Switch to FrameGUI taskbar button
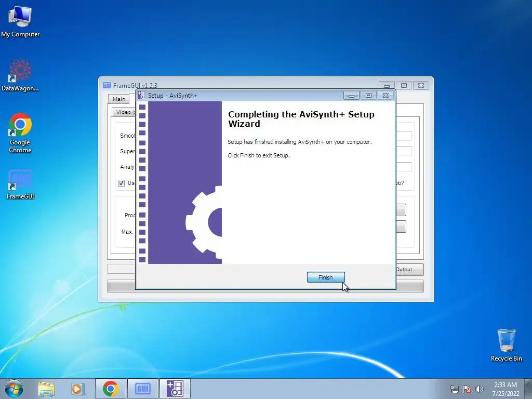The width and height of the screenshot is (532, 399). [x=142, y=389]
